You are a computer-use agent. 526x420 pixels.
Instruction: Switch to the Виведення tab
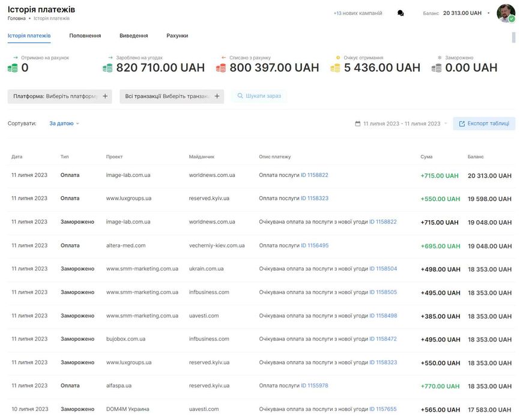133,36
